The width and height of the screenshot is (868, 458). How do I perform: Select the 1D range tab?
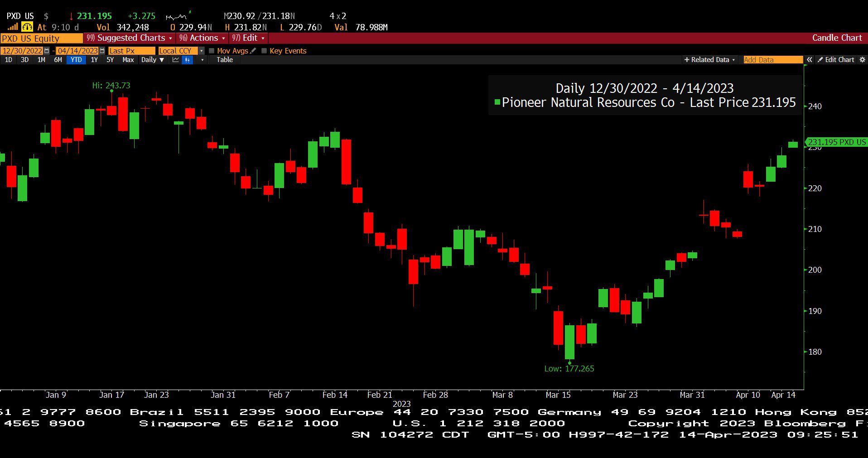pyautogui.click(x=8, y=60)
